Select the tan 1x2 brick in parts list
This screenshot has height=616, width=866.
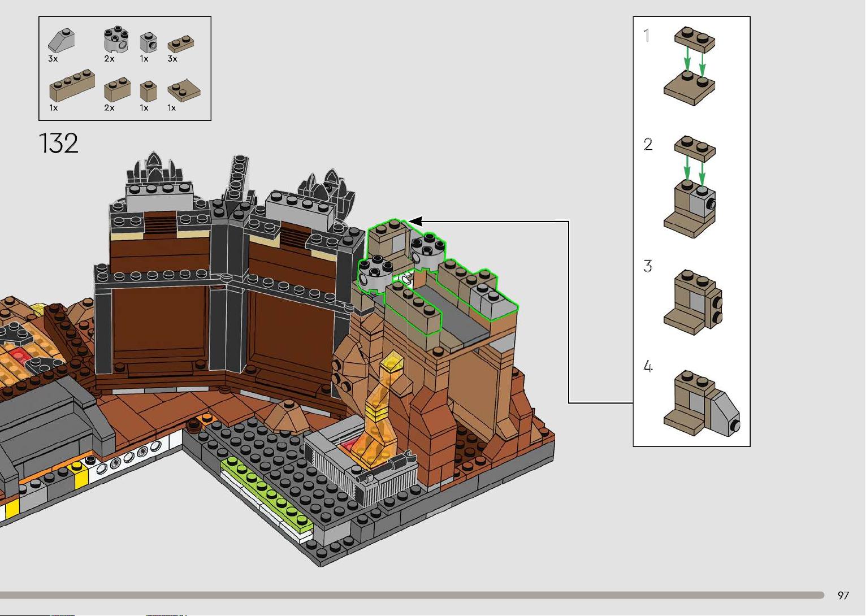117,89
